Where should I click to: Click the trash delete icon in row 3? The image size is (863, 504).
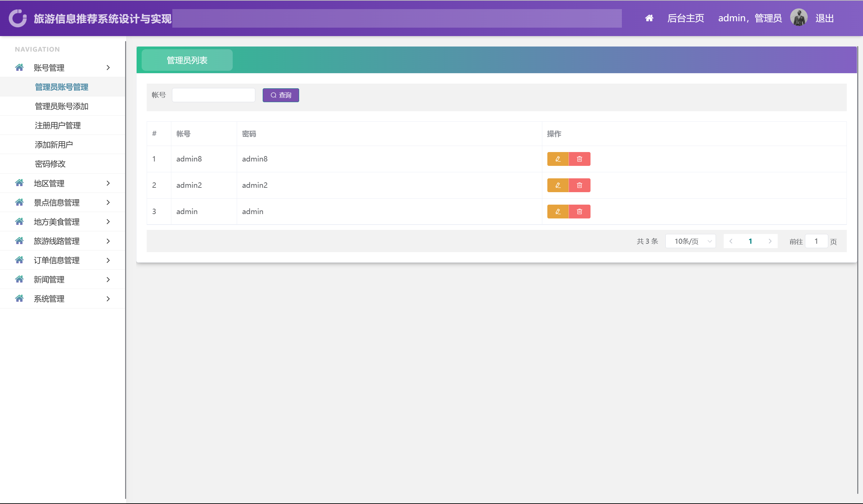pyautogui.click(x=579, y=212)
